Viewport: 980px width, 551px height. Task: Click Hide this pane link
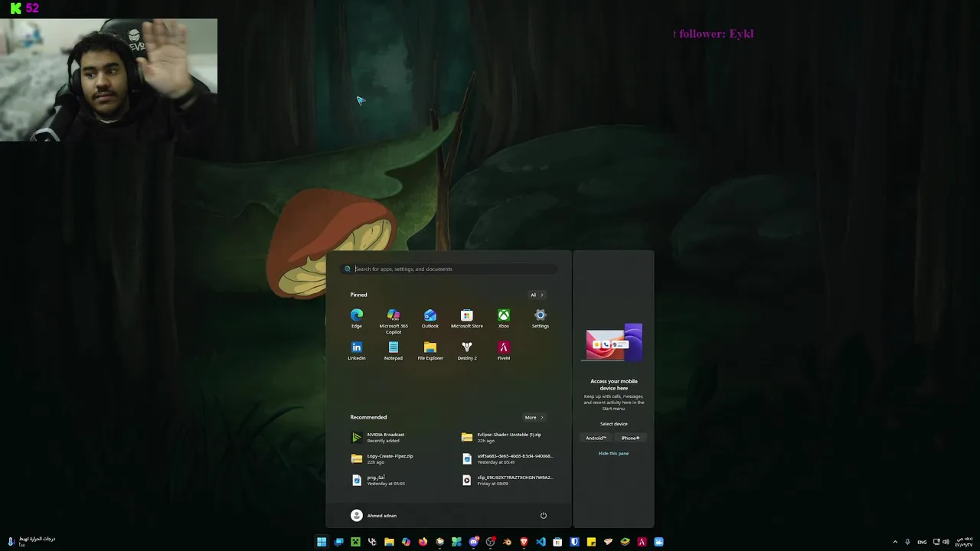coord(613,453)
